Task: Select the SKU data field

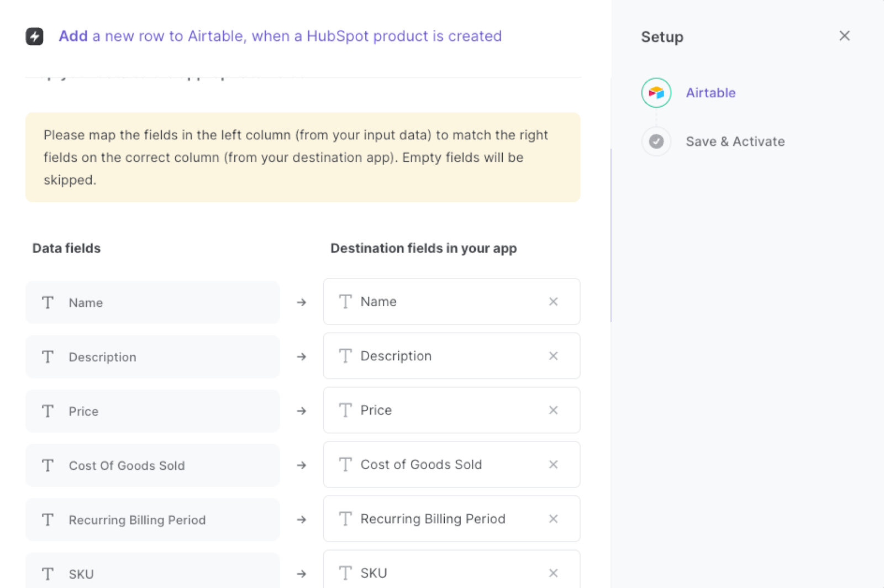Action: click(x=152, y=571)
